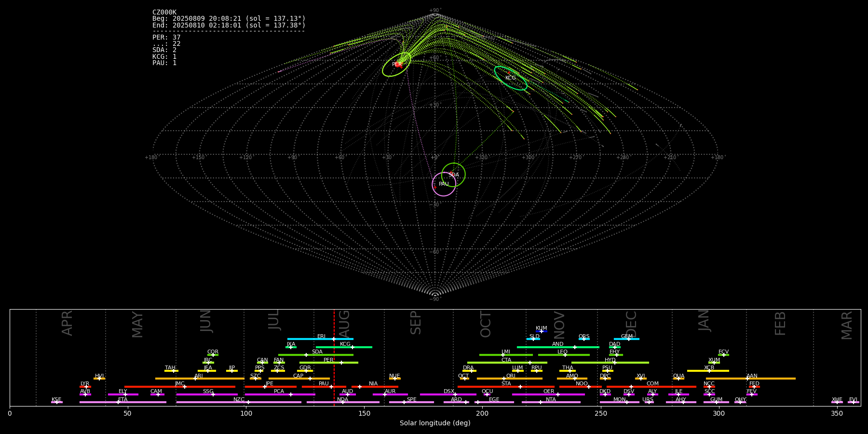Screen dimensions: 868x434
Task: Click the +90° label at map top
Action: 435,11
